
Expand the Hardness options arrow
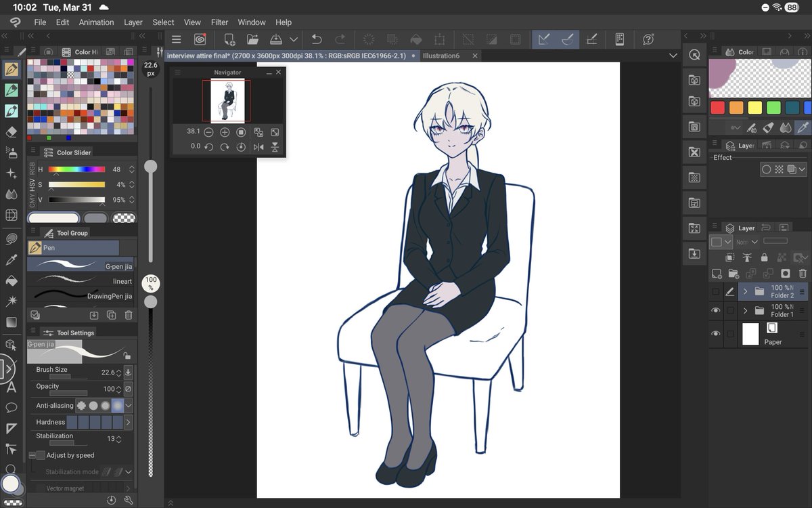point(128,423)
